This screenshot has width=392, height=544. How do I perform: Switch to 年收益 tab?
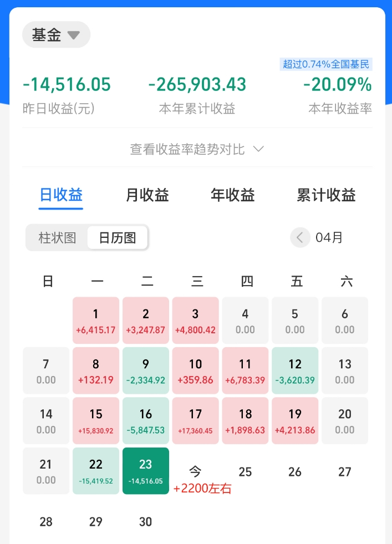coord(233,195)
